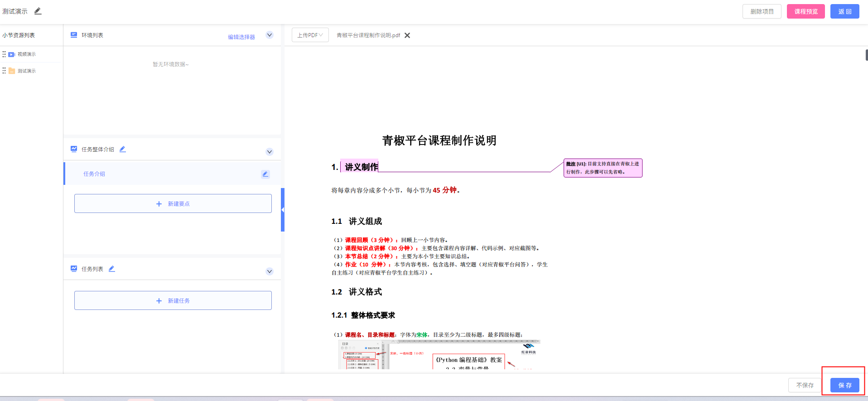This screenshot has height=401, width=868.
Task: Click the 新建要点 button
Action: (x=173, y=203)
